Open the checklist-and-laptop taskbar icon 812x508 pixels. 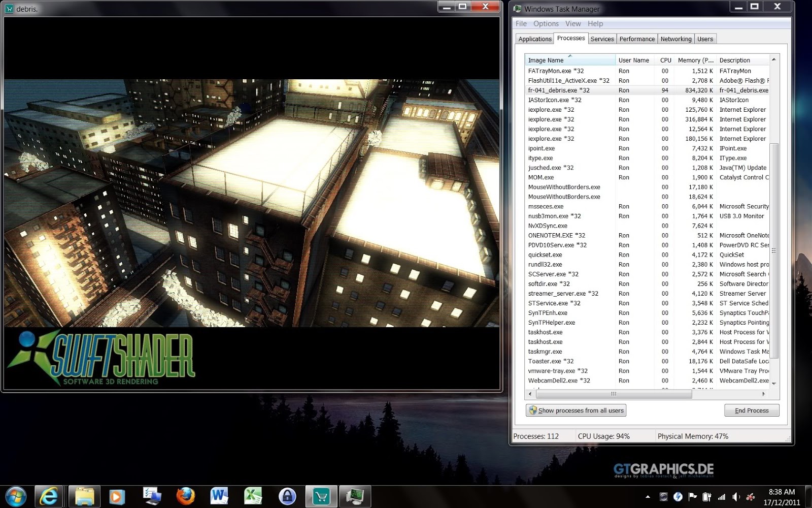click(x=151, y=496)
